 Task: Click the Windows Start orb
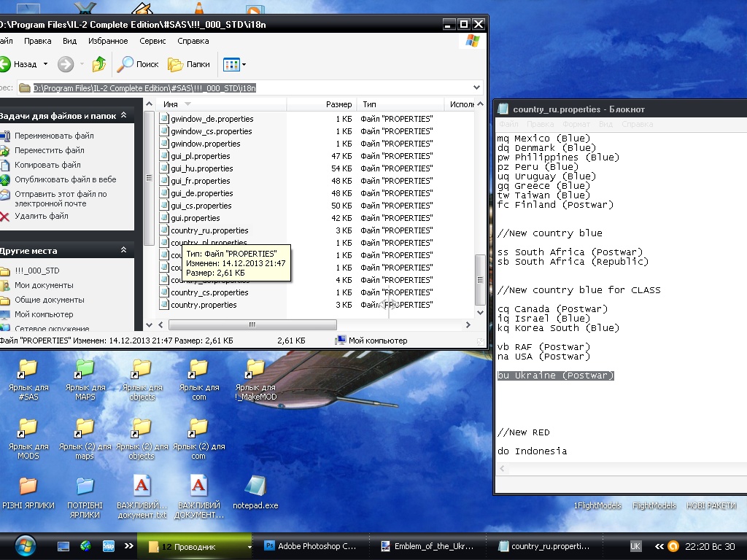(24, 545)
